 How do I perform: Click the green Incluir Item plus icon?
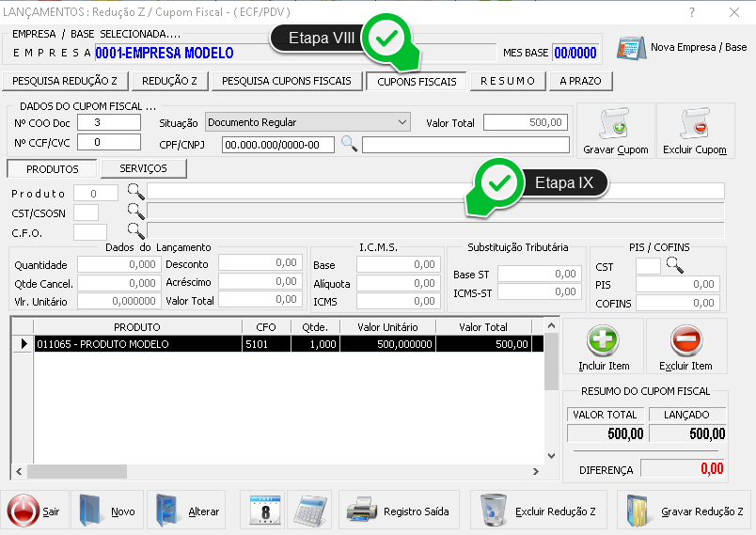pyautogui.click(x=602, y=340)
